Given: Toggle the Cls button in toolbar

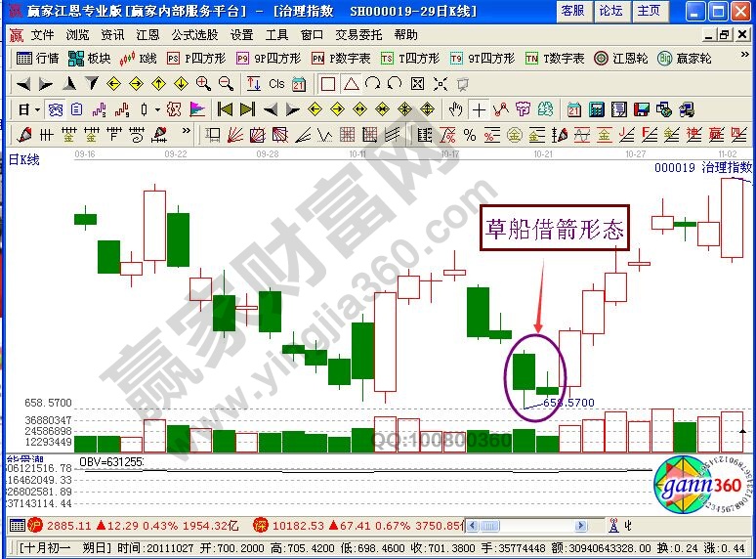Looking at the screenshot, I should pos(276,84).
